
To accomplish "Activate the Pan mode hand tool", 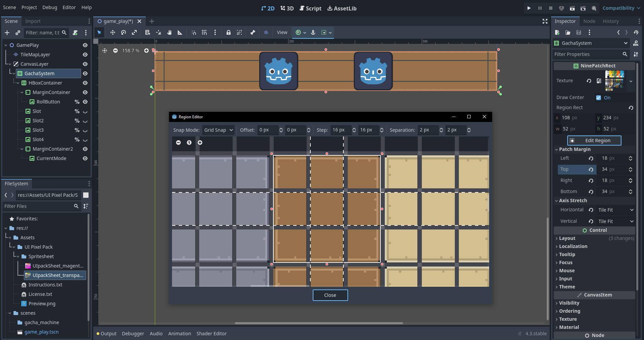I will pyautogui.click(x=169, y=33).
